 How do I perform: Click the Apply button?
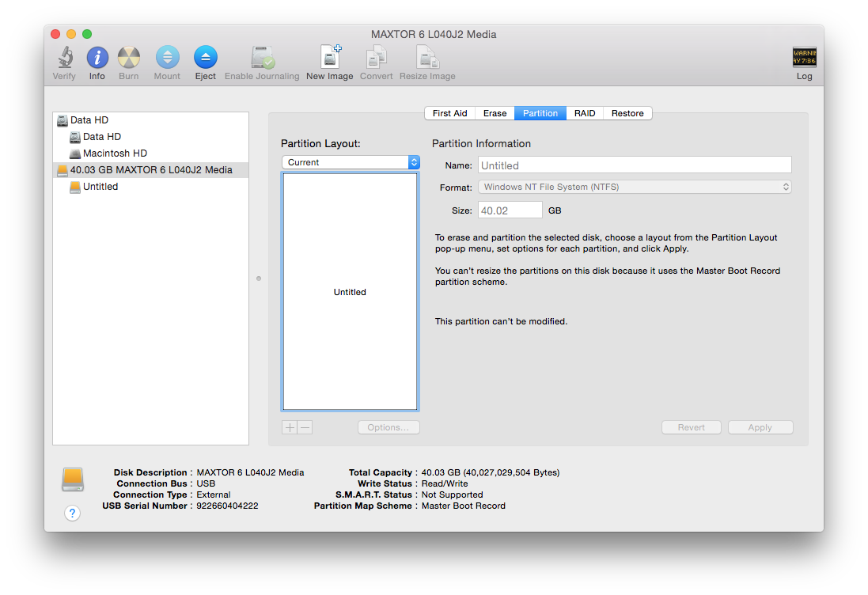coord(760,427)
